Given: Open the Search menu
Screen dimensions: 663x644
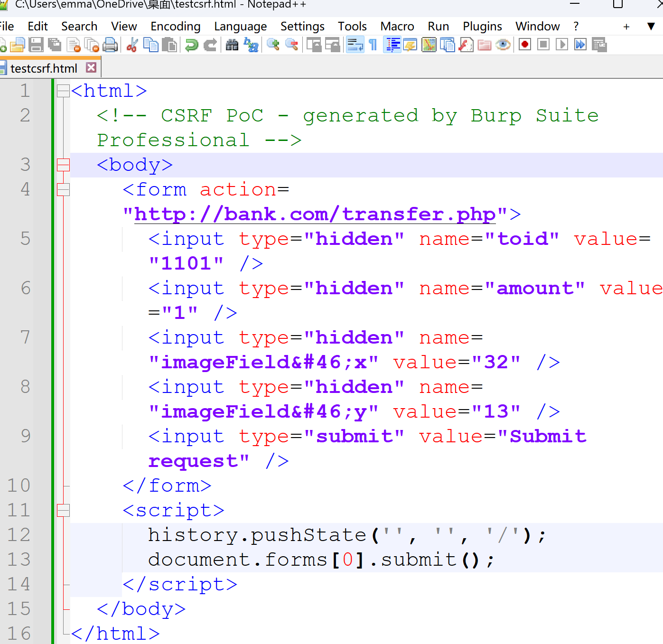Looking at the screenshot, I should [x=79, y=26].
